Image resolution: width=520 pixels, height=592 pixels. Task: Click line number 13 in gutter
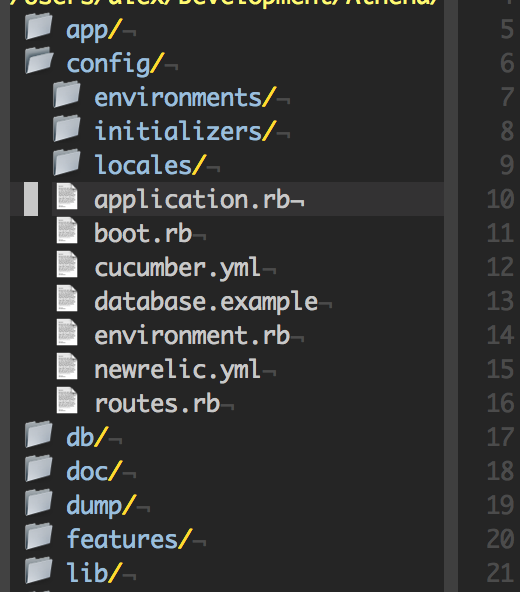click(500, 301)
